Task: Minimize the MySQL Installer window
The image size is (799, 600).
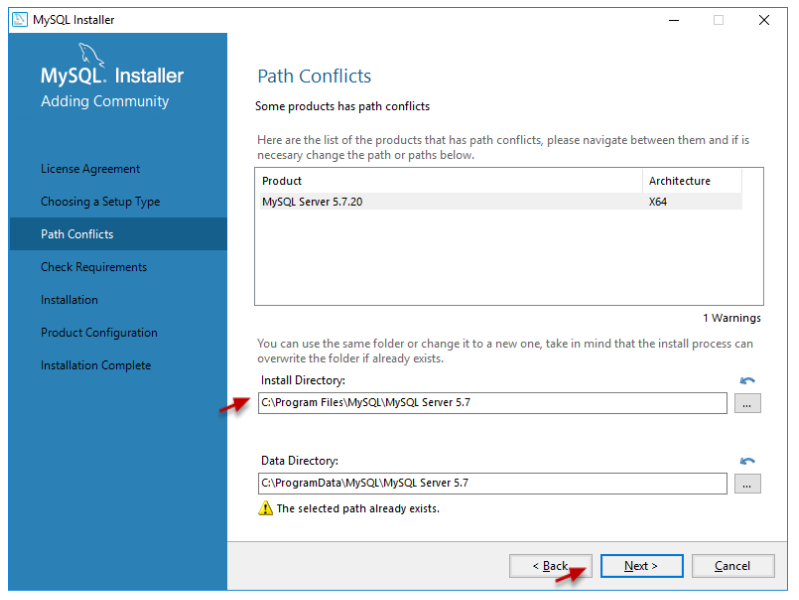Action: coord(674,20)
